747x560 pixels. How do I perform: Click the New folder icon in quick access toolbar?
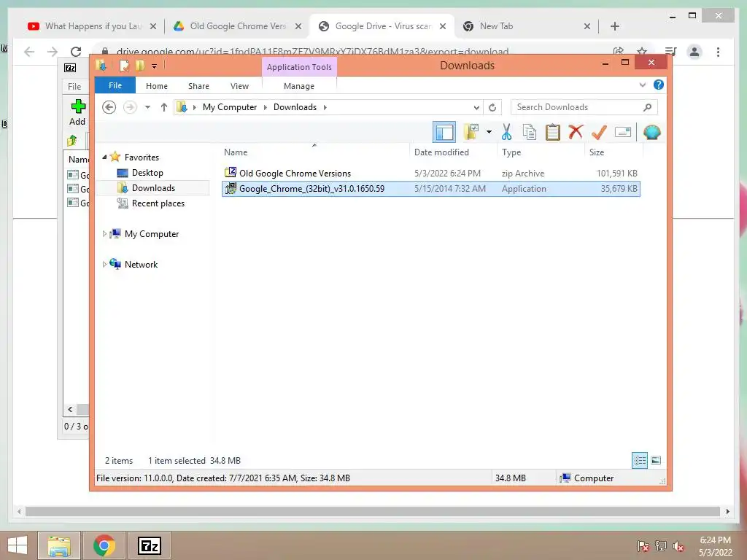click(141, 66)
